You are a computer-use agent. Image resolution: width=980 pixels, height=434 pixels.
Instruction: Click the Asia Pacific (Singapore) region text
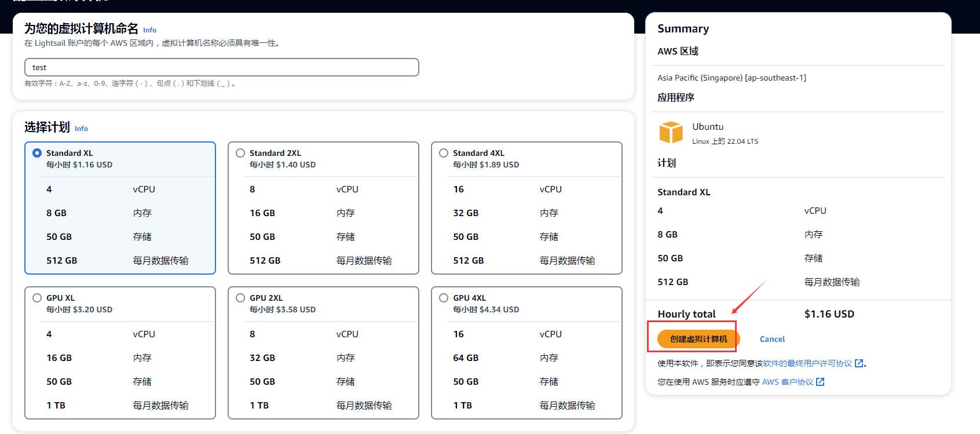click(732, 78)
